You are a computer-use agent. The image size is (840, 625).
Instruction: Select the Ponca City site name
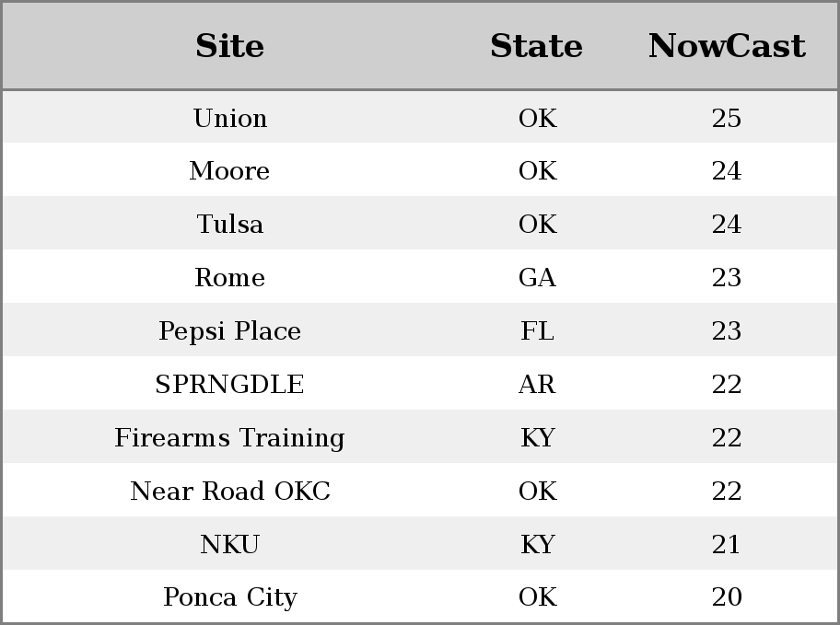[230, 597]
